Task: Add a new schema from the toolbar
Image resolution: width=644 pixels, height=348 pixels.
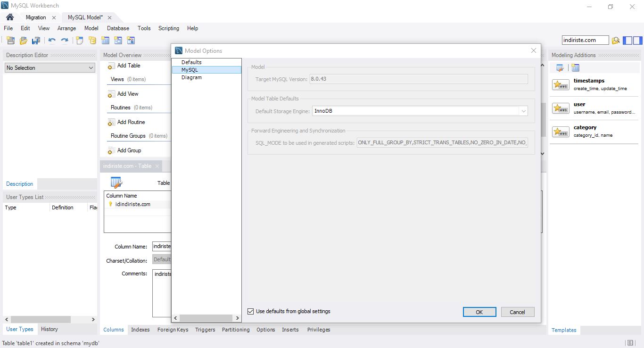Action: click(92, 41)
